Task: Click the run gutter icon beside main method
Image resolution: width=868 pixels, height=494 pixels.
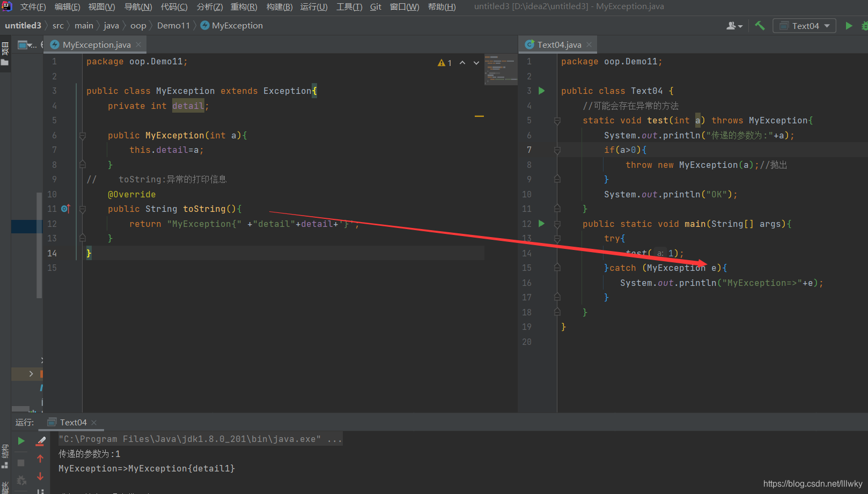Action: 542,223
